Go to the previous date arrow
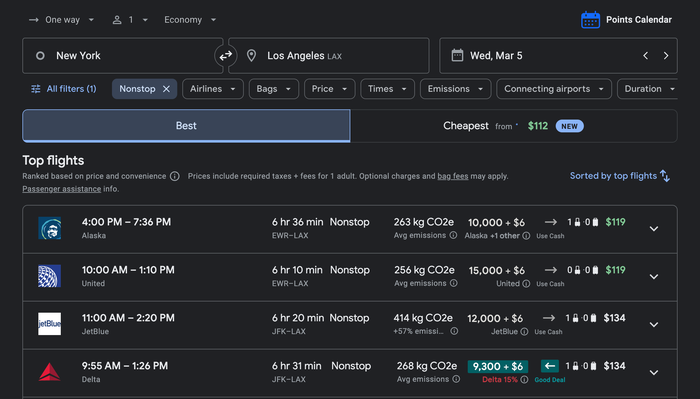700x399 pixels. [x=646, y=56]
